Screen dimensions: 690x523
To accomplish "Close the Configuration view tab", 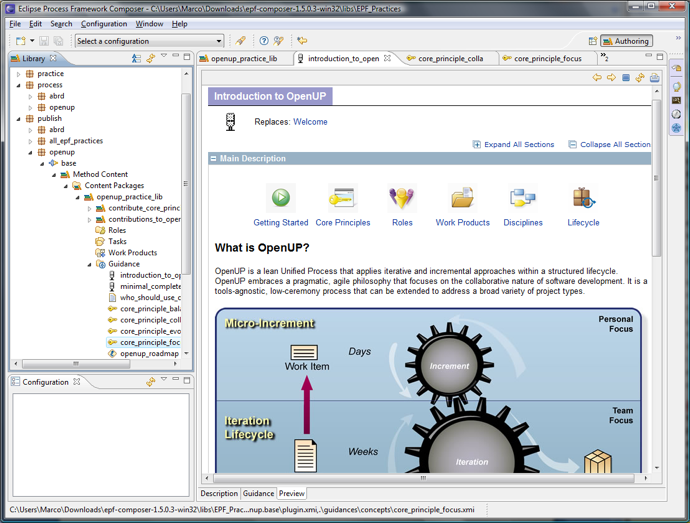I will coord(77,382).
